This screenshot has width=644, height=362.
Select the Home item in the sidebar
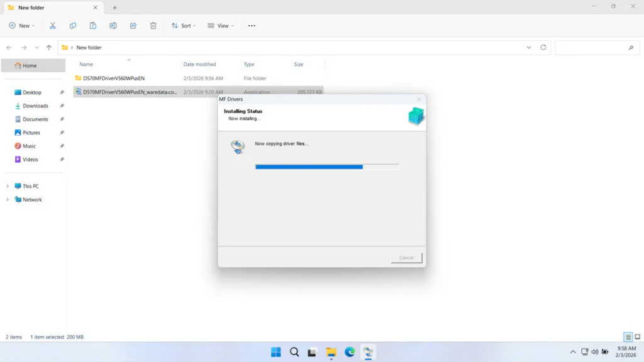(28, 65)
